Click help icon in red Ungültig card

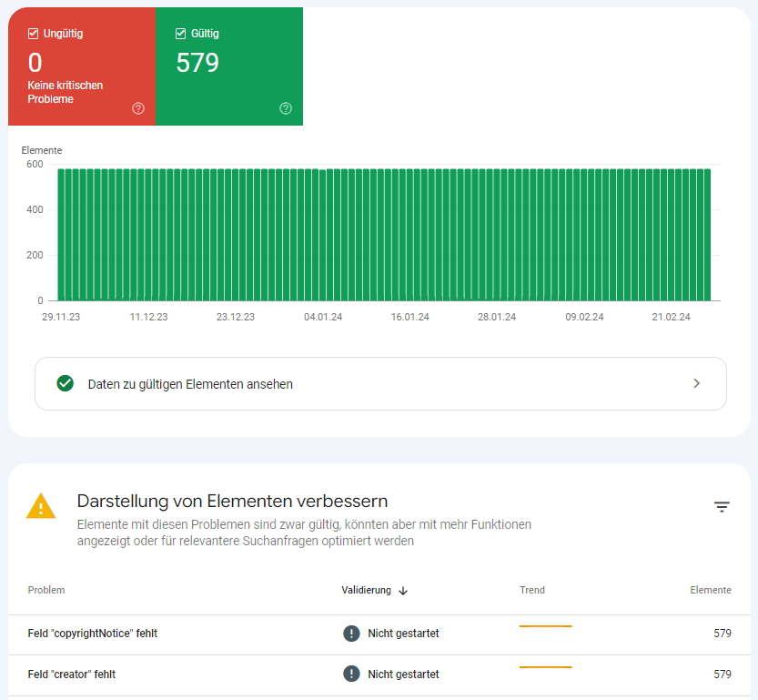click(x=138, y=108)
